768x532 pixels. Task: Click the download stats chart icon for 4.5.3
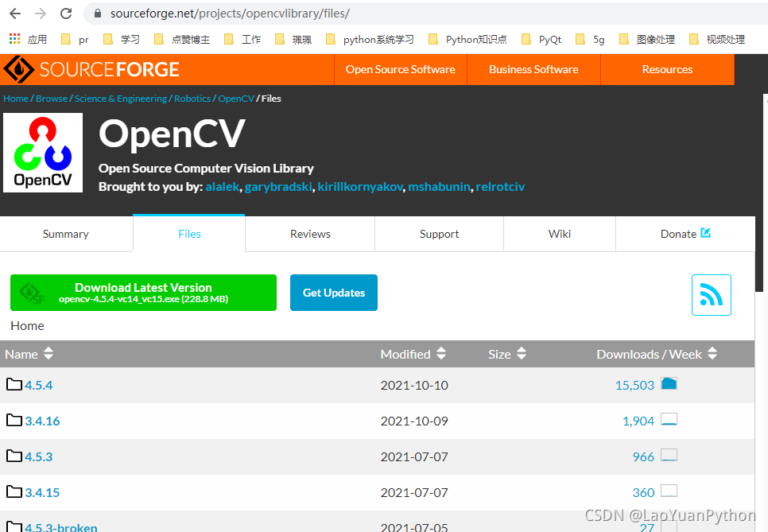click(x=669, y=455)
